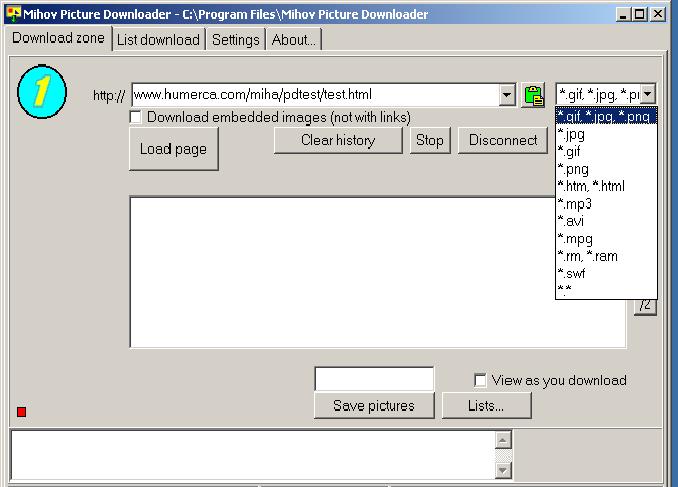Select *.rm, *.ram filter option
Screen dimensions: 678x487
coord(606,256)
